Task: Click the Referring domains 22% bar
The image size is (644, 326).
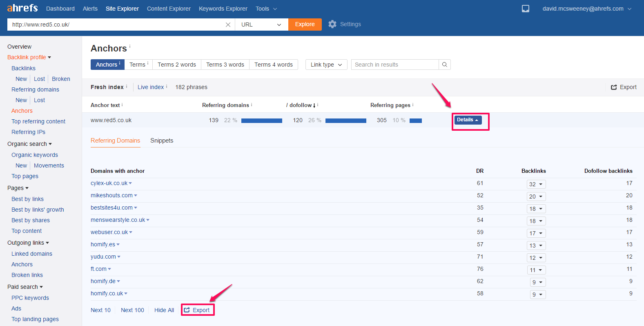Action: click(262, 121)
